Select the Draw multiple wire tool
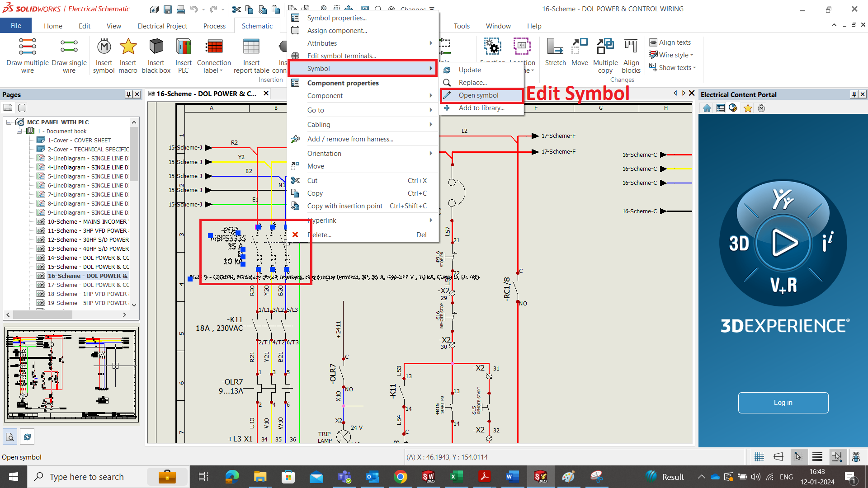This screenshot has width=868, height=488. (x=27, y=54)
